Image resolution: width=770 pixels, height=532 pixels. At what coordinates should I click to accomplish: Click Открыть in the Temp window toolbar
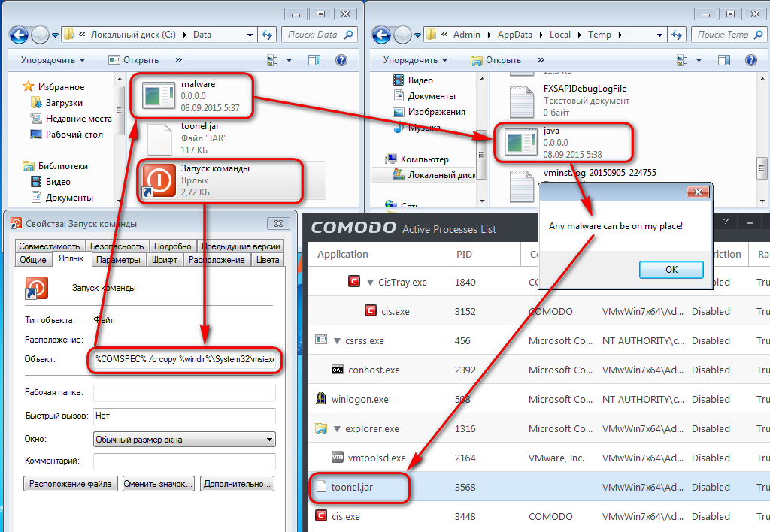point(496,60)
